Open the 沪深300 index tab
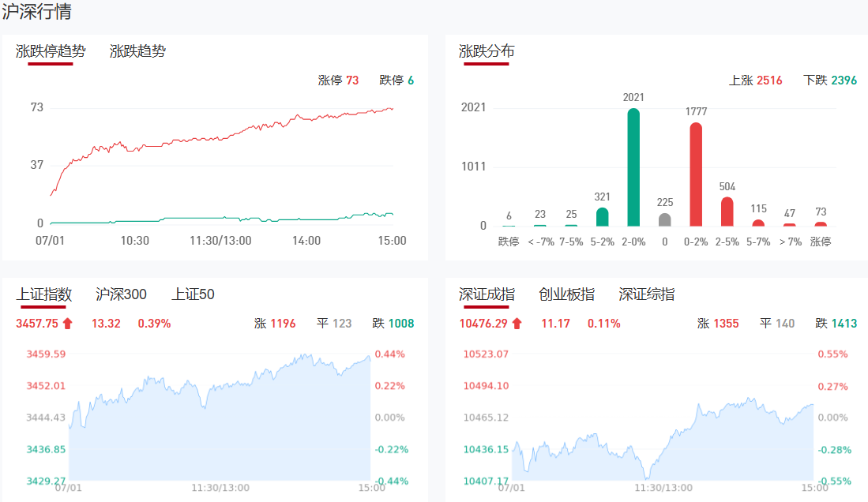The image size is (868, 502). coord(121,294)
